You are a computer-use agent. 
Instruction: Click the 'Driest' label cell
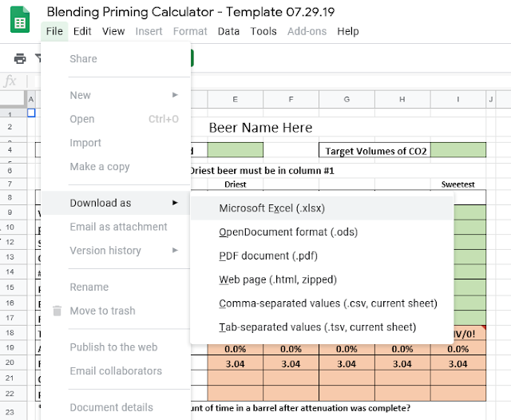coord(236,184)
